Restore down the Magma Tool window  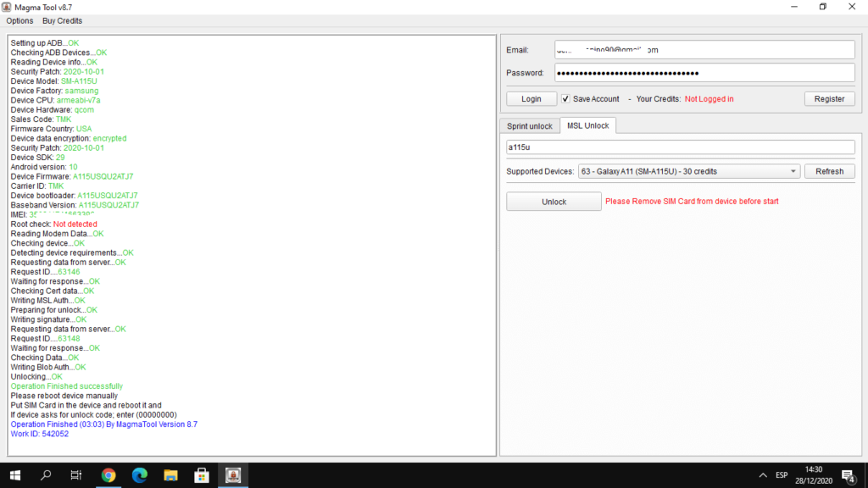click(x=823, y=7)
